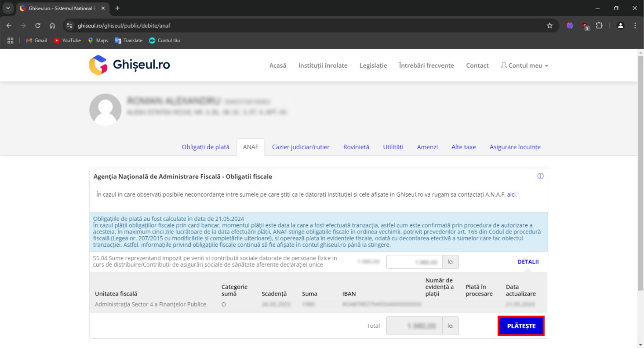
Task: View site information icon in address bar
Action: pyautogui.click(x=69, y=26)
